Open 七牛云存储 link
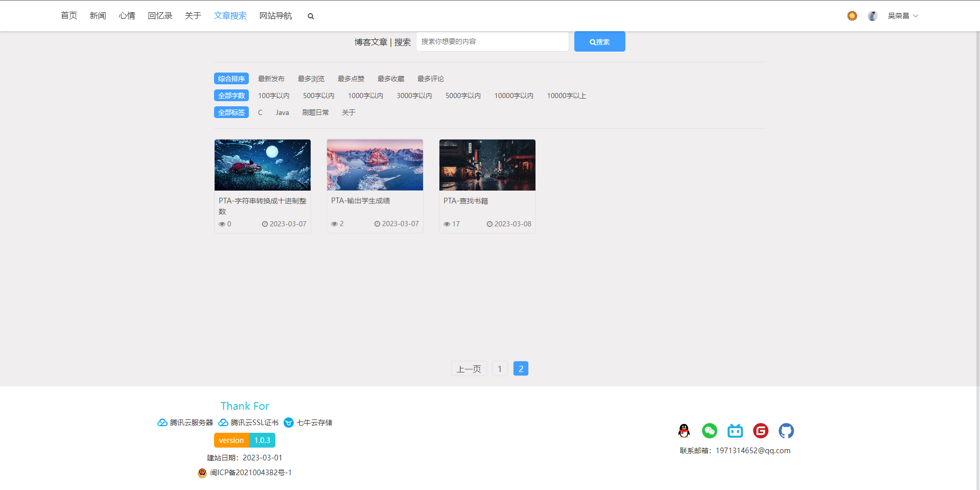The image size is (980, 490). pos(315,423)
